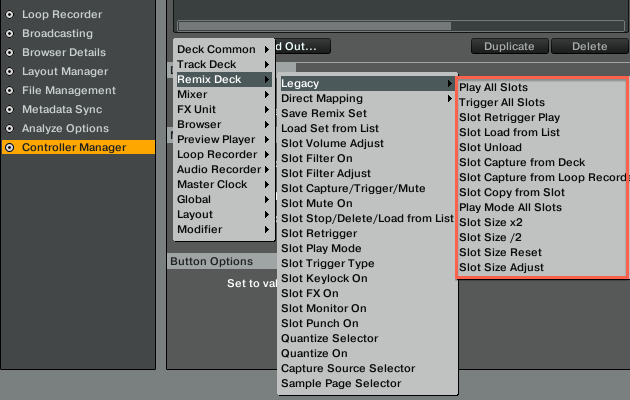The width and height of the screenshot is (630, 400).
Task: Select Sample Page Selector entry
Action: 341,383
